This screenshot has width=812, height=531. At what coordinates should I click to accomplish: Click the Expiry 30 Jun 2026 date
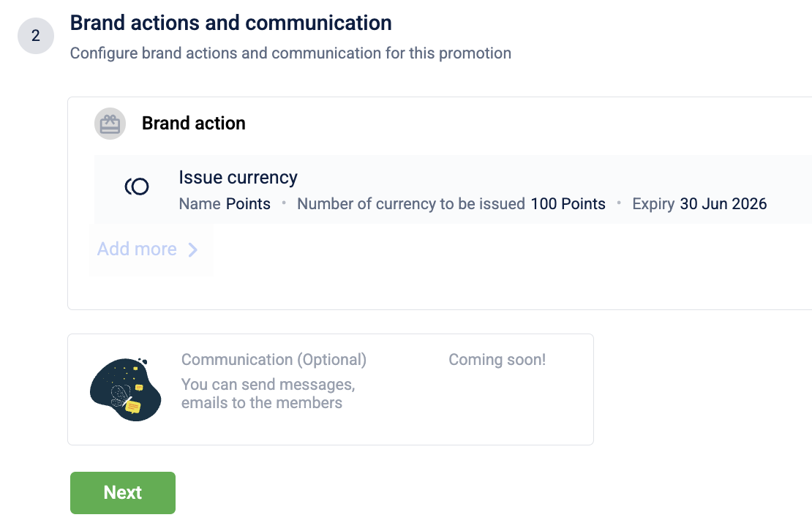pyautogui.click(x=723, y=204)
